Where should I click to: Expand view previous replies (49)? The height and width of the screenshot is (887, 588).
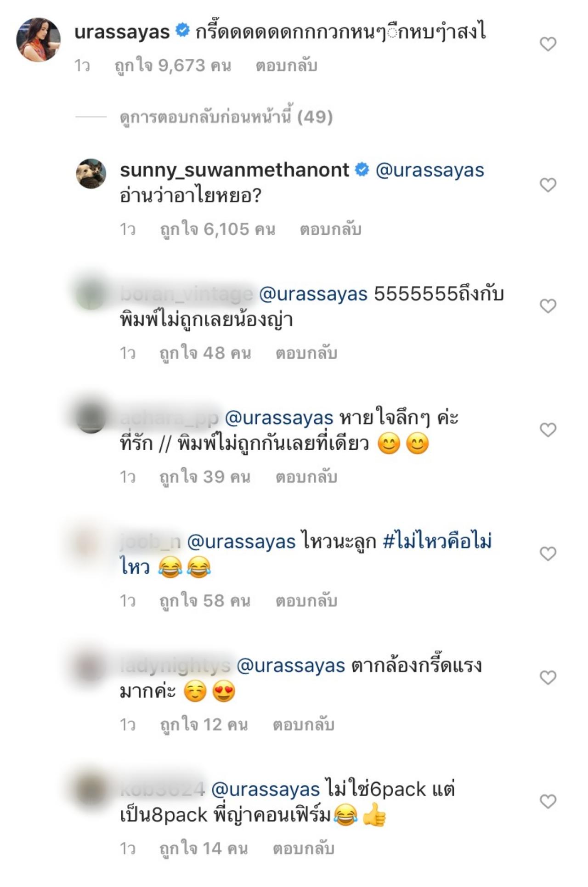tap(226, 117)
